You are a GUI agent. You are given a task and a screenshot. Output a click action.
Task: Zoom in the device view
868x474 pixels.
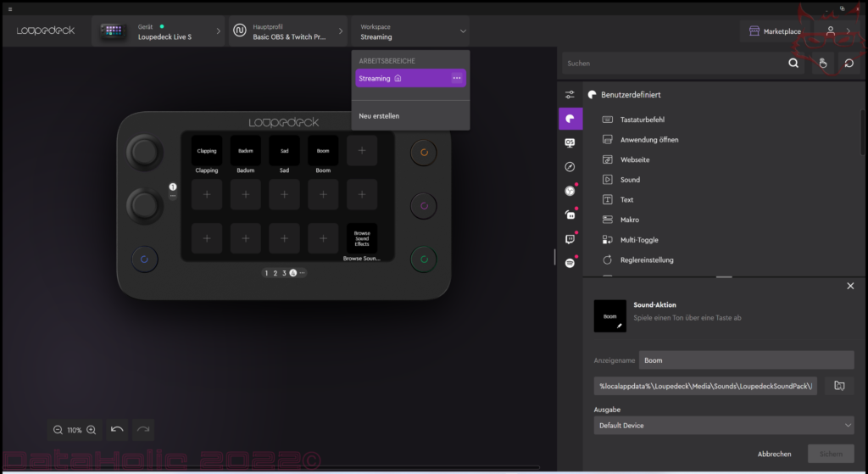92,430
